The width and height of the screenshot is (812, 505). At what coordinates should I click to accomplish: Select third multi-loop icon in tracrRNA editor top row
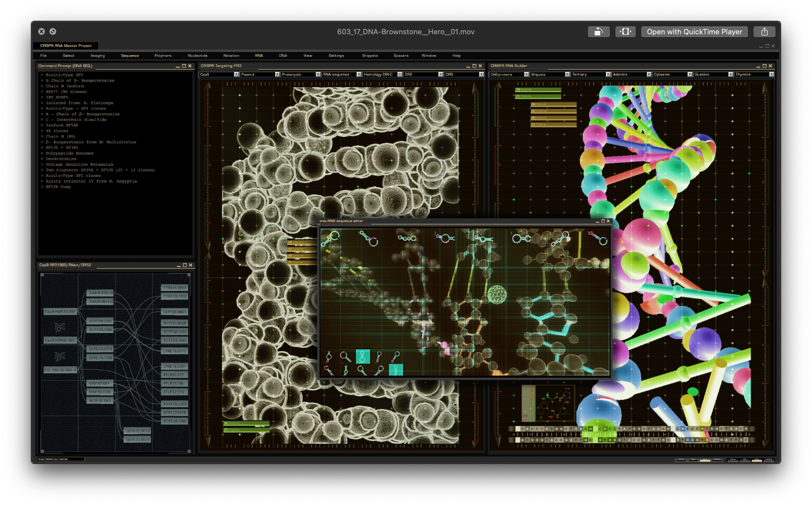(x=407, y=238)
